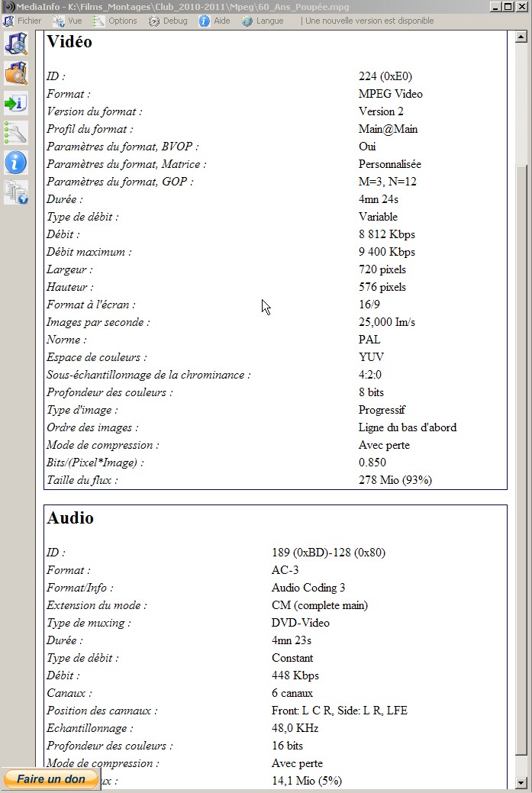Click the label 'Position des cannaux :'
Image resolution: width=532 pixels, height=793 pixels.
(102, 711)
